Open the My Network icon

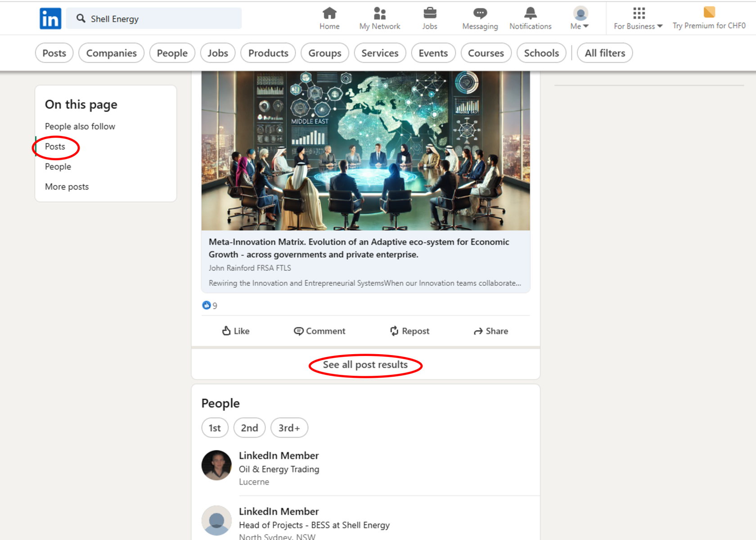point(380,13)
